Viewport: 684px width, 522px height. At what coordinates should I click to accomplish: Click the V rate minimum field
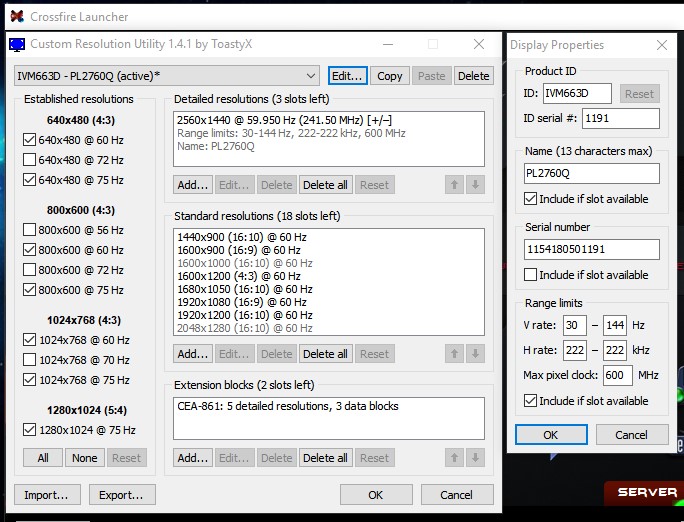[575, 325]
